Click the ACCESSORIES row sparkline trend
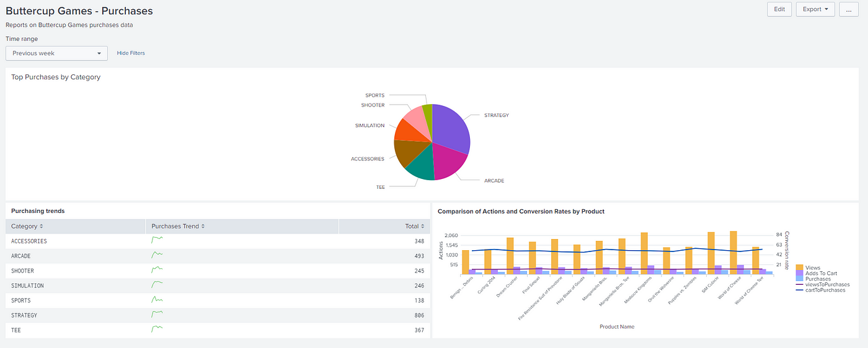 click(x=157, y=240)
